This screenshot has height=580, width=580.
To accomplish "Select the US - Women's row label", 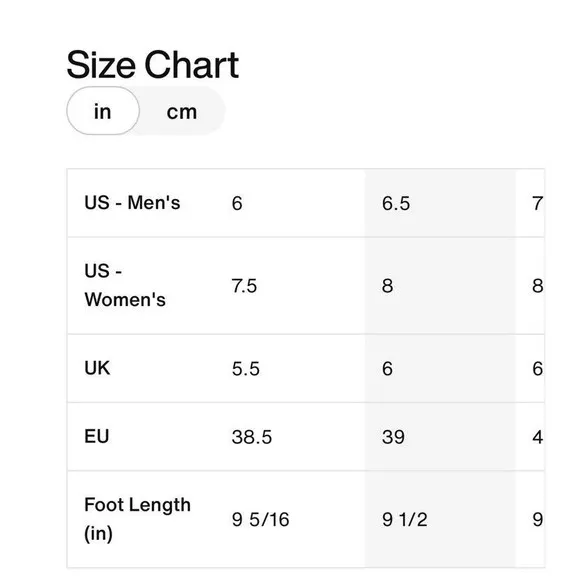I will tap(125, 285).
